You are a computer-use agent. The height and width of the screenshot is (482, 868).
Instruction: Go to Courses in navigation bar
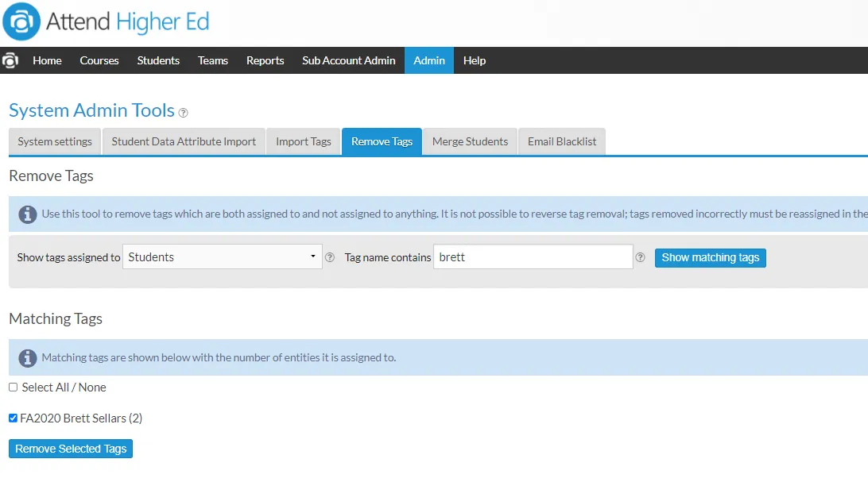(x=99, y=60)
